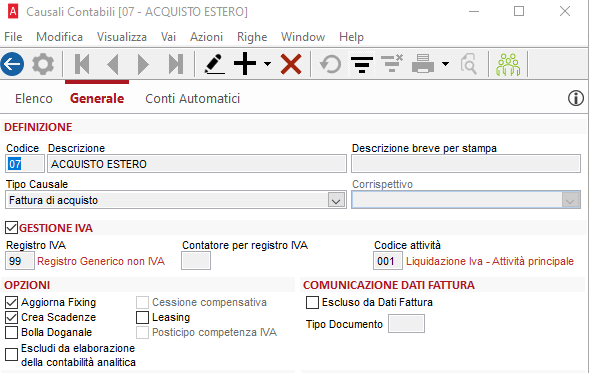Uncheck Crea Scadenze
589x373 pixels.
pos(11,317)
